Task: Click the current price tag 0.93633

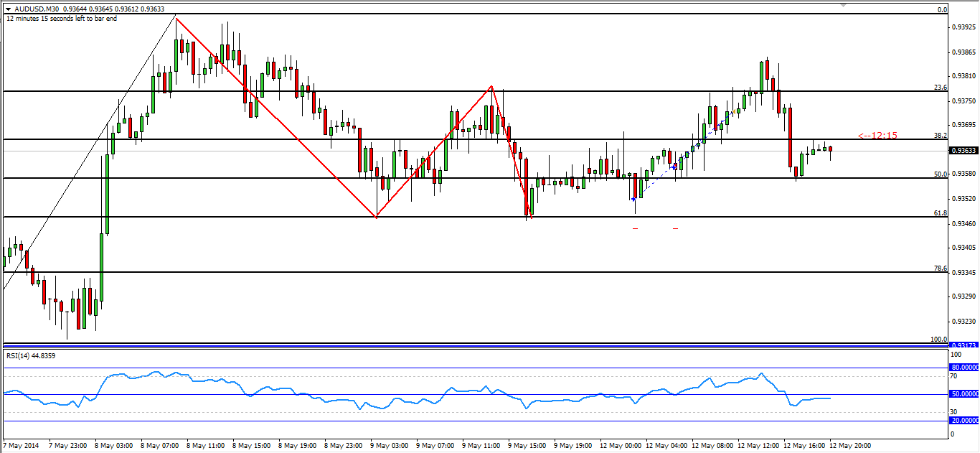Action: point(963,151)
